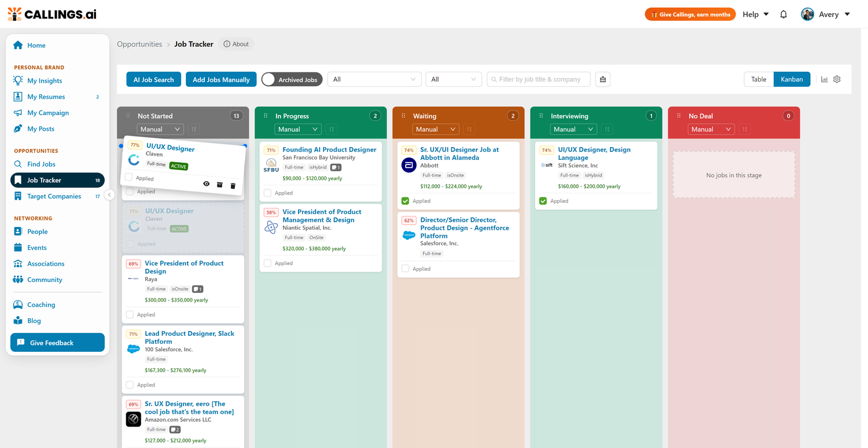
Task: Click the eye icon on the lifted UI/UX Designer card
Action: click(207, 183)
